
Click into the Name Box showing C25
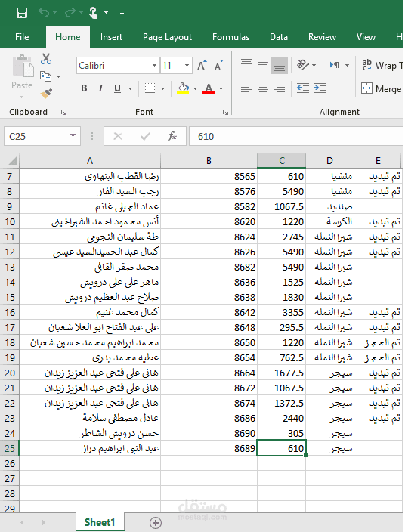pyautogui.click(x=36, y=136)
